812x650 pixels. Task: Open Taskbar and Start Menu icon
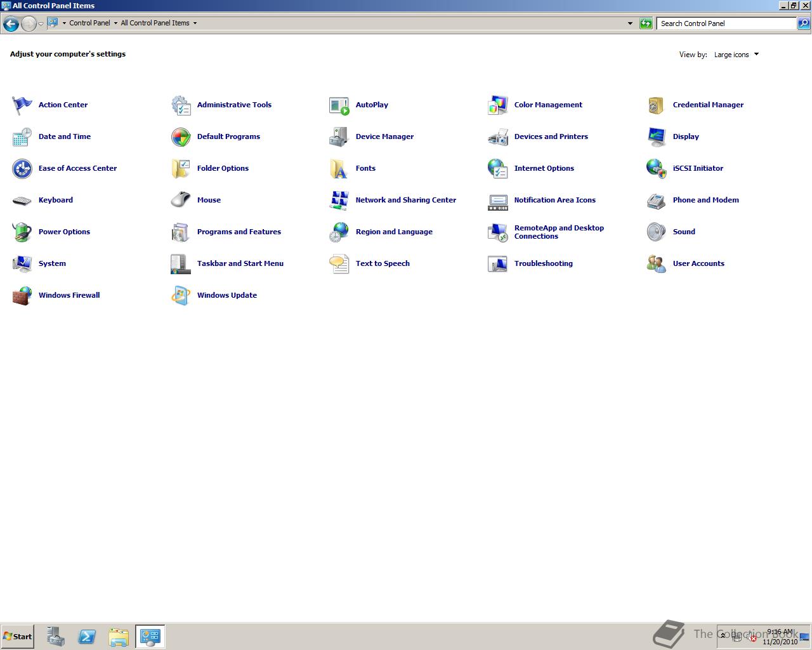(181, 263)
